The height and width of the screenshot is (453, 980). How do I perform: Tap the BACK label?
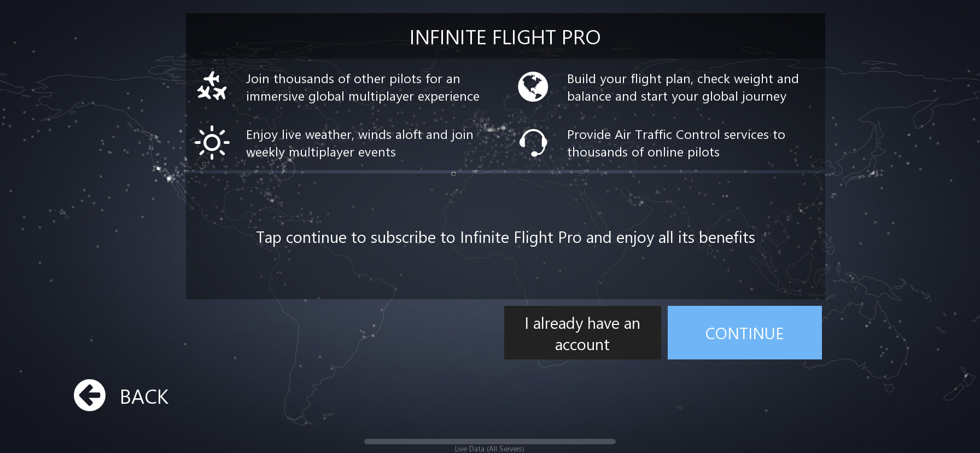[144, 397]
